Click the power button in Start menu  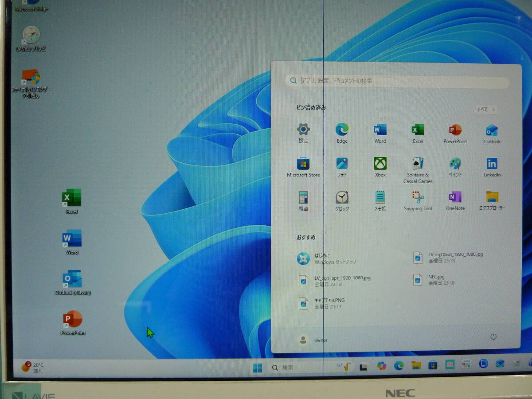493,337
